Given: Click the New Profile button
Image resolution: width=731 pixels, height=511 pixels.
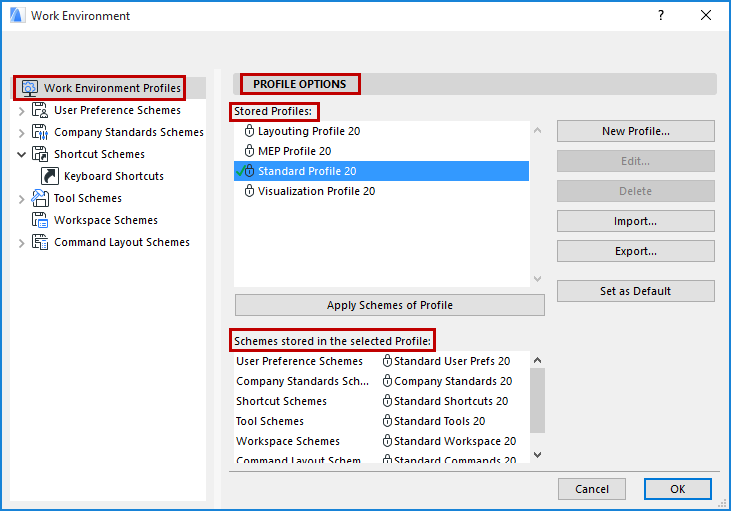Looking at the screenshot, I should click(x=635, y=131).
